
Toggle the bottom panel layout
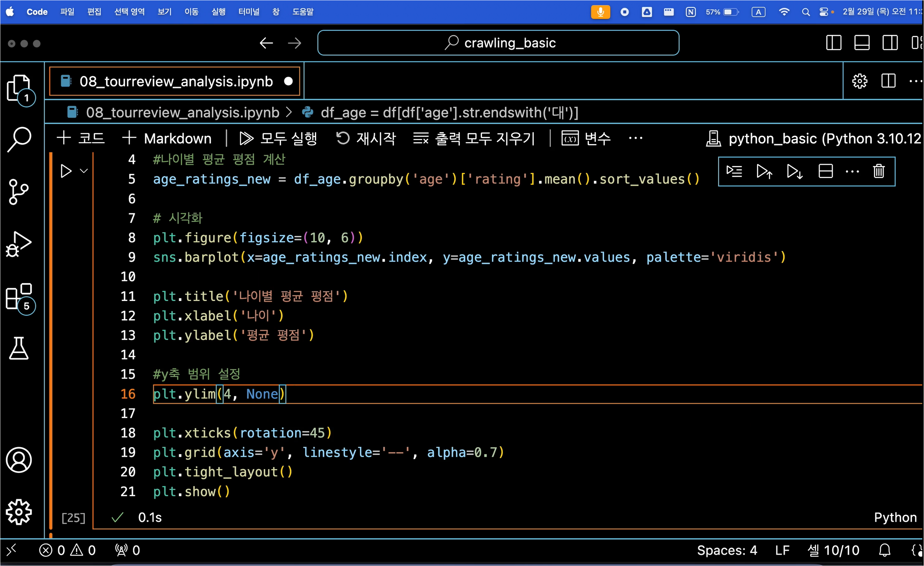(862, 43)
